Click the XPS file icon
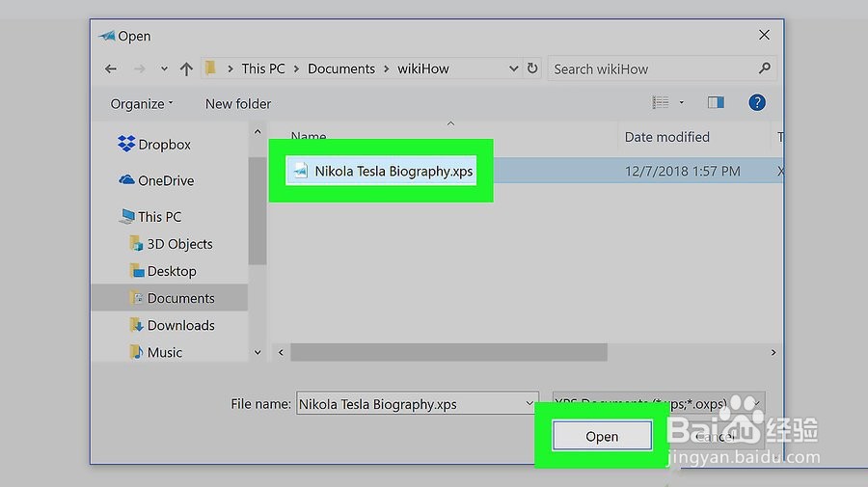This screenshot has width=868, height=487. 301,171
